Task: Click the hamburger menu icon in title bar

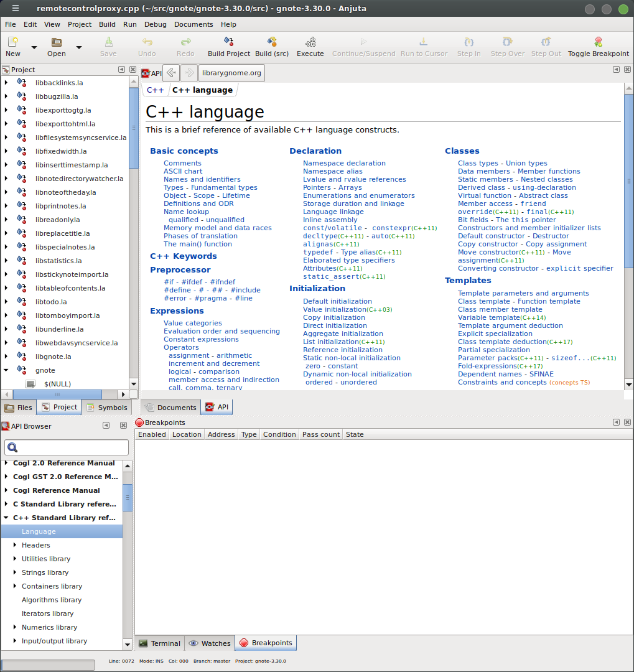Action: [16, 8]
